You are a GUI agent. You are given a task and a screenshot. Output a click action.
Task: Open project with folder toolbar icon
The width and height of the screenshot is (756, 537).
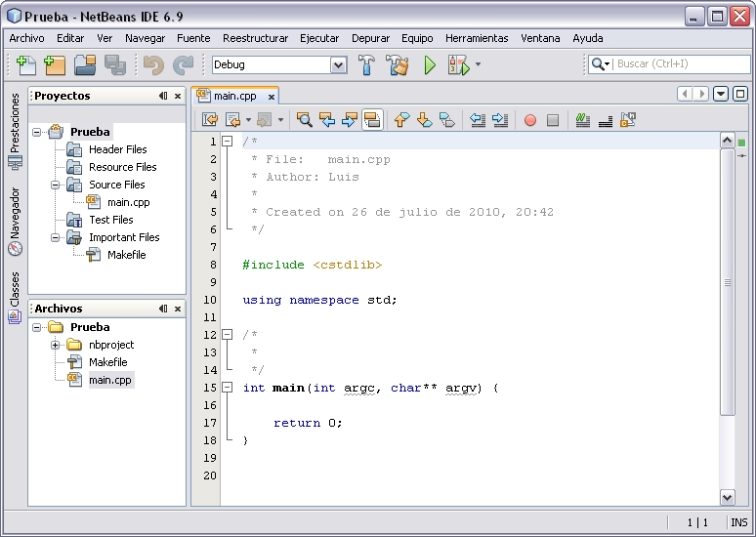click(x=85, y=64)
